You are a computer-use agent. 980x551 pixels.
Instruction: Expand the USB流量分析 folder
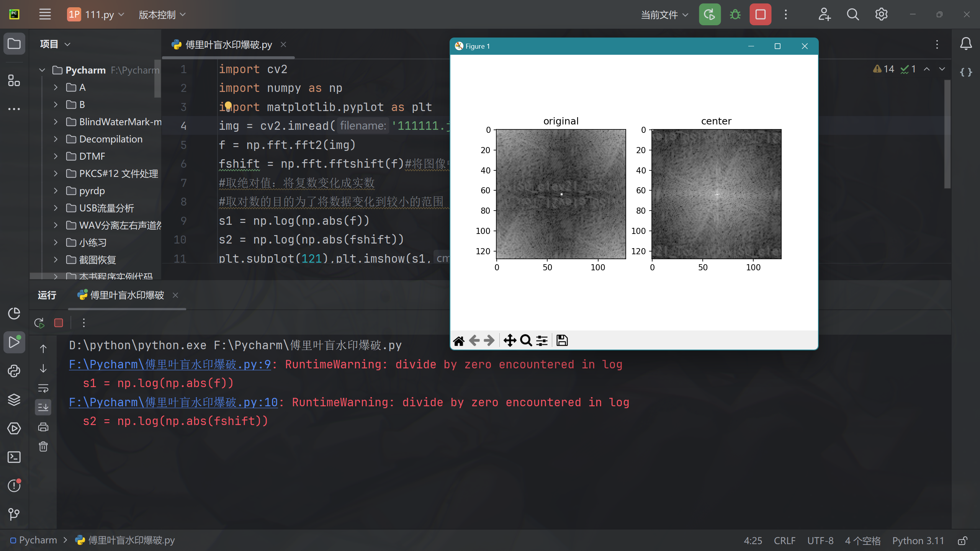point(56,208)
